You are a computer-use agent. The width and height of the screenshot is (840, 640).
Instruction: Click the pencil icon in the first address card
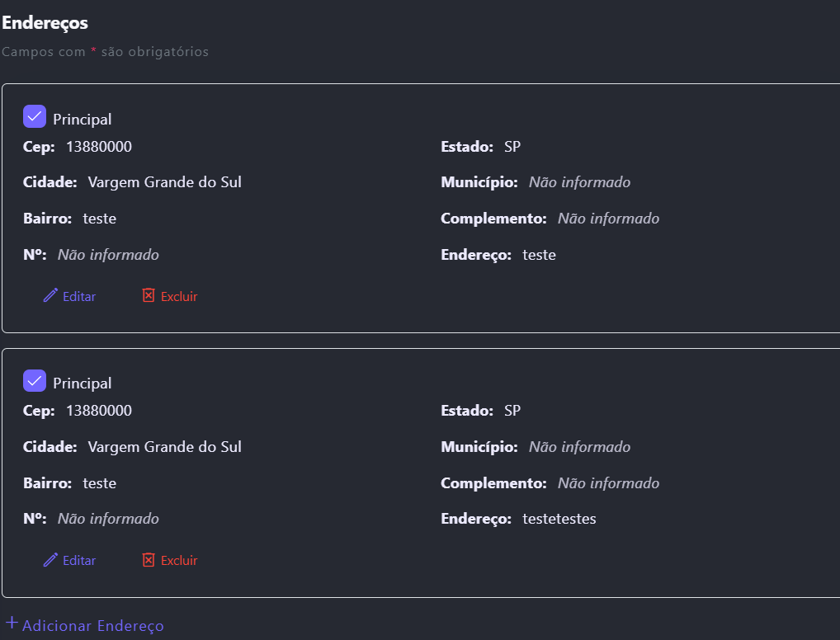pyautogui.click(x=50, y=295)
